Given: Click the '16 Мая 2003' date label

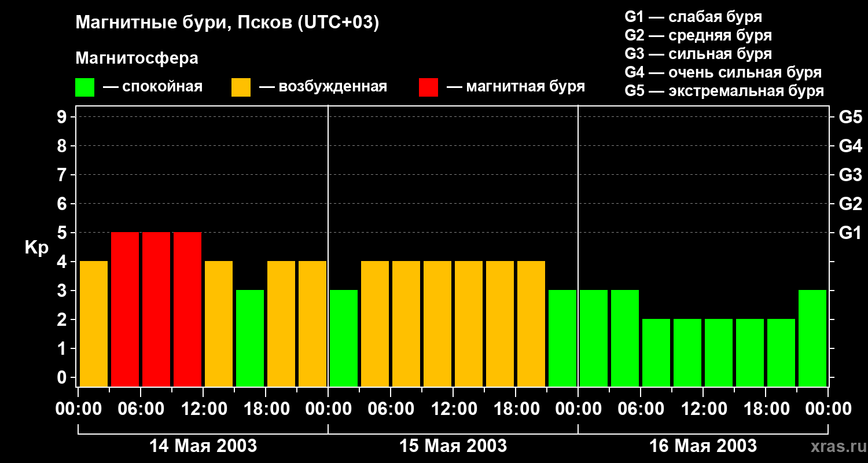Looking at the screenshot, I should 703,446.
